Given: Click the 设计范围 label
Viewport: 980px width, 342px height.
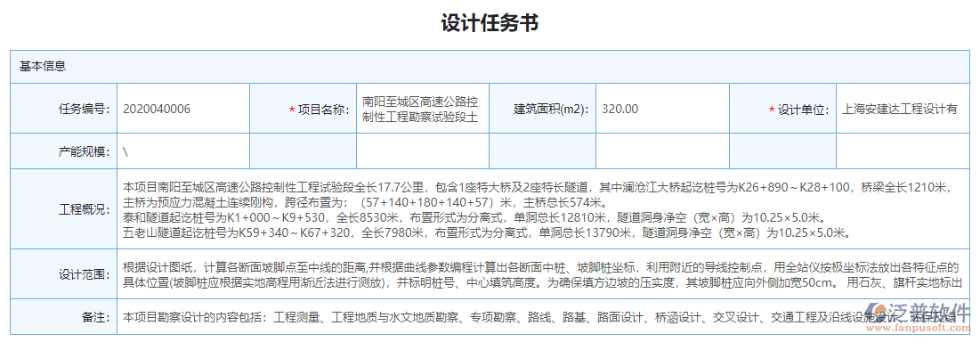Looking at the screenshot, I should pyautogui.click(x=85, y=273).
